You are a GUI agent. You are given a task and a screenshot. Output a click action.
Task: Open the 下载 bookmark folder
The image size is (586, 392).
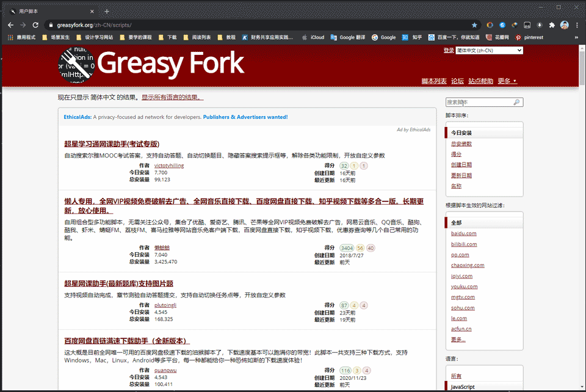(x=167, y=37)
